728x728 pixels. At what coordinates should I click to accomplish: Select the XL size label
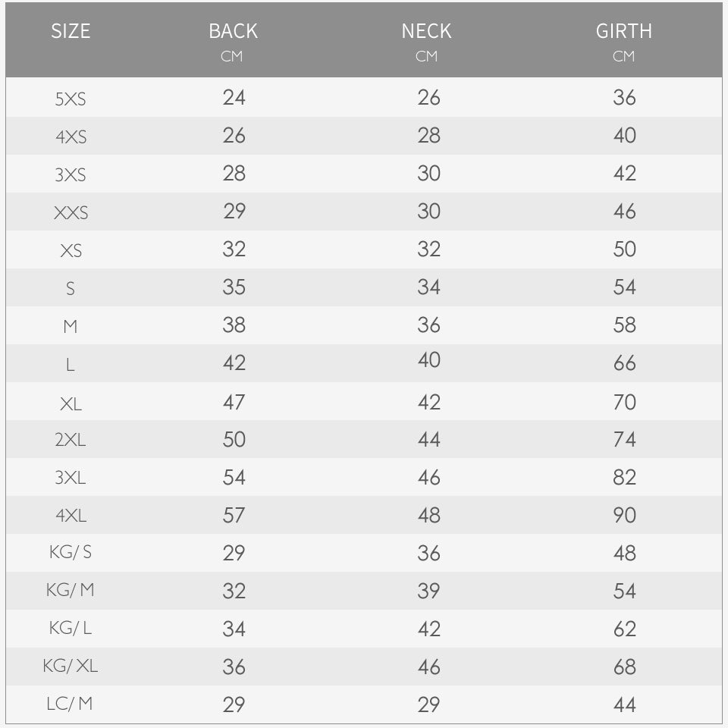(71, 404)
